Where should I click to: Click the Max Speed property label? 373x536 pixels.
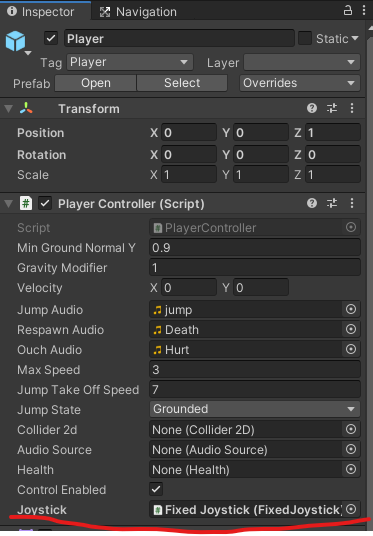pos(49,370)
